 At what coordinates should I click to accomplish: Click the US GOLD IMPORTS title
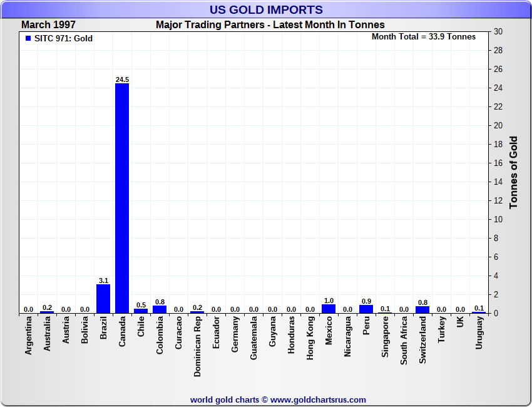point(267,10)
